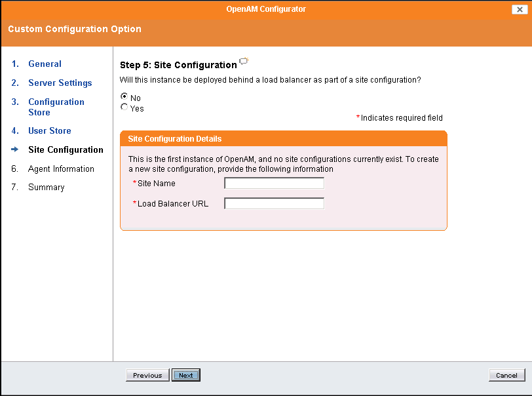Click the help tooltip icon beside Step 5 title

click(244, 62)
